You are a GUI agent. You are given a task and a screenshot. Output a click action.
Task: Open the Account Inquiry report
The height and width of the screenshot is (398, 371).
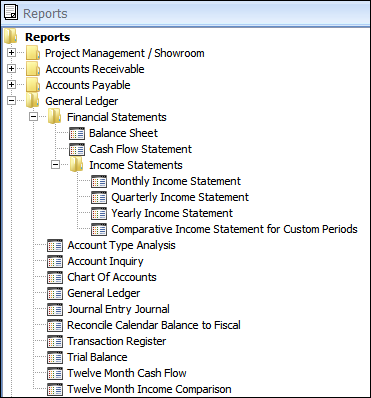pos(105,262)
